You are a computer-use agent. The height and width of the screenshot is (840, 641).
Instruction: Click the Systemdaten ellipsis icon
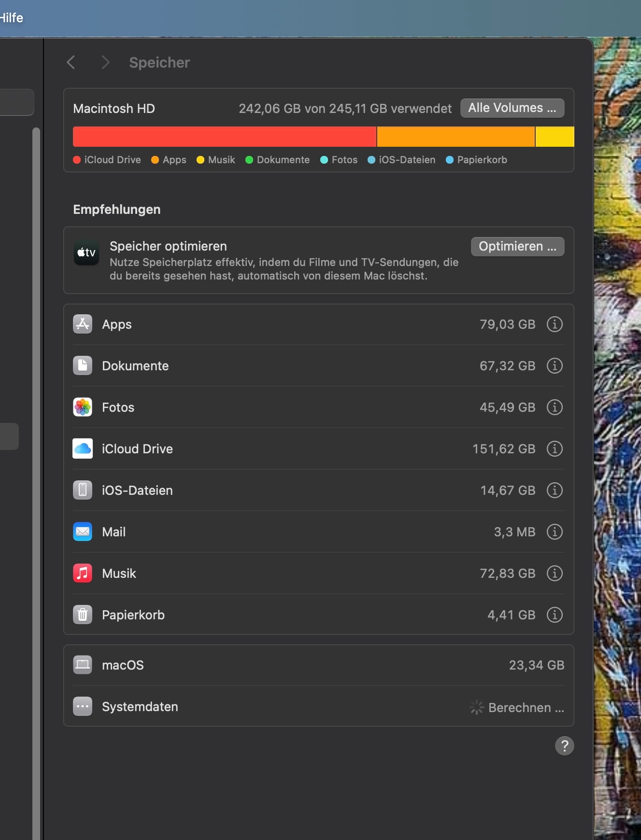point(83,707)
